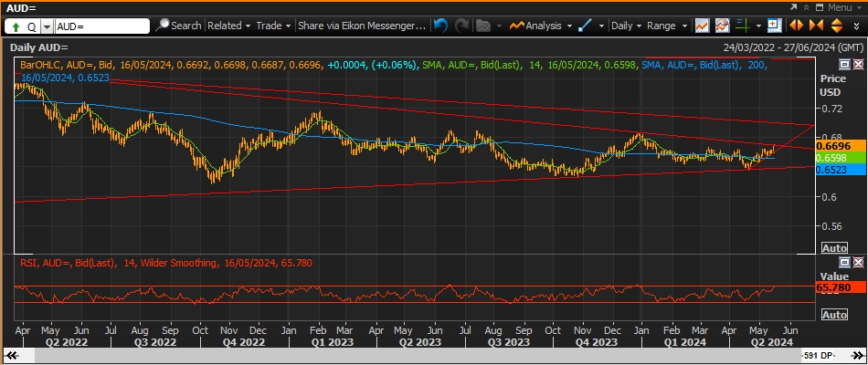Click the vertical scale up-down arrows icon
Viewport: 868px width, 365px height.
coord(836,26)
